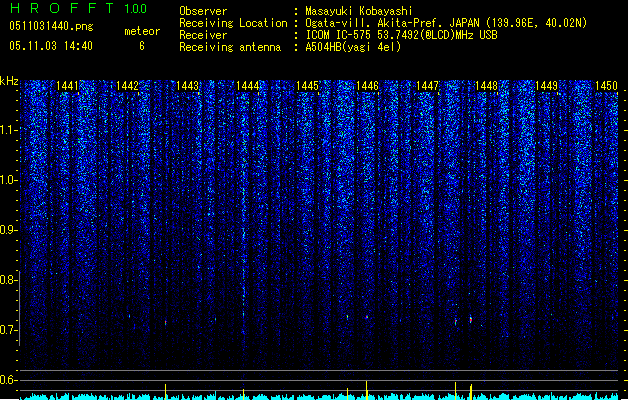Click the 1.0 kHz axis tick label
629x400 pixels.
(9, 180)
